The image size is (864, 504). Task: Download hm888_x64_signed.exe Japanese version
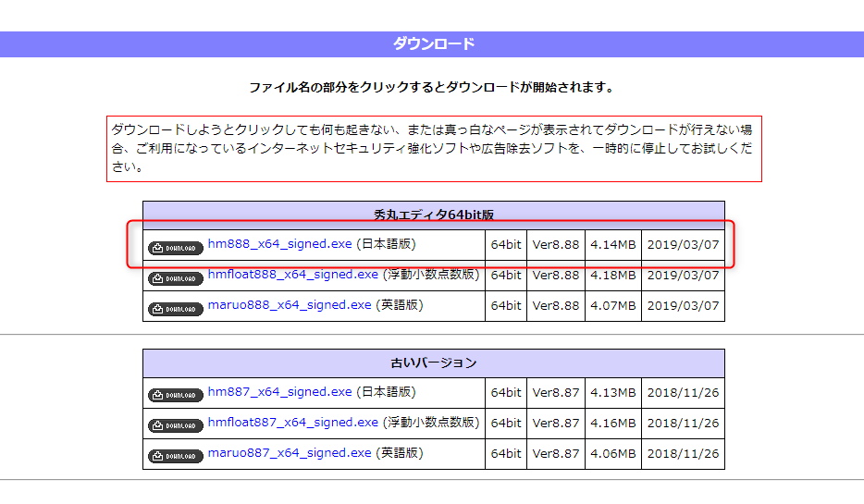[x=279, y=244]
